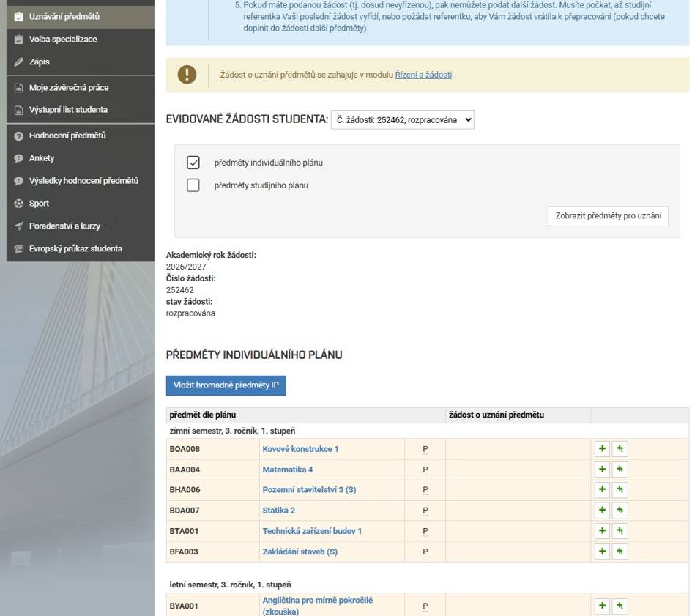692x616 pixels.
Task: Click the zimní semestr, 3. ročník group header
Action: pos(232,431)
